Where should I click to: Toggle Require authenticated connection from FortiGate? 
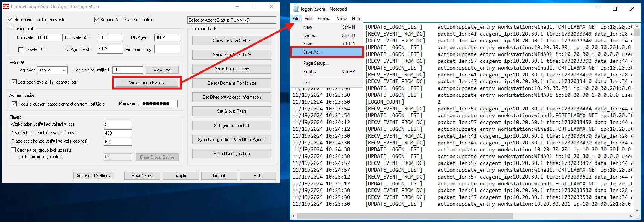[x=14, y=104]
